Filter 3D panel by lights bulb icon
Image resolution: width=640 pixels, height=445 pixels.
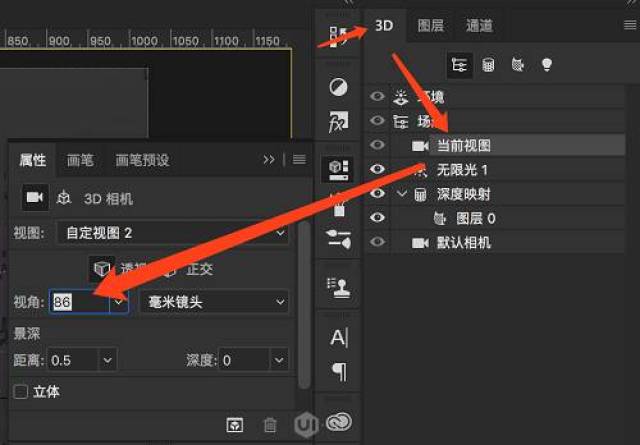(x=547, y=65)
